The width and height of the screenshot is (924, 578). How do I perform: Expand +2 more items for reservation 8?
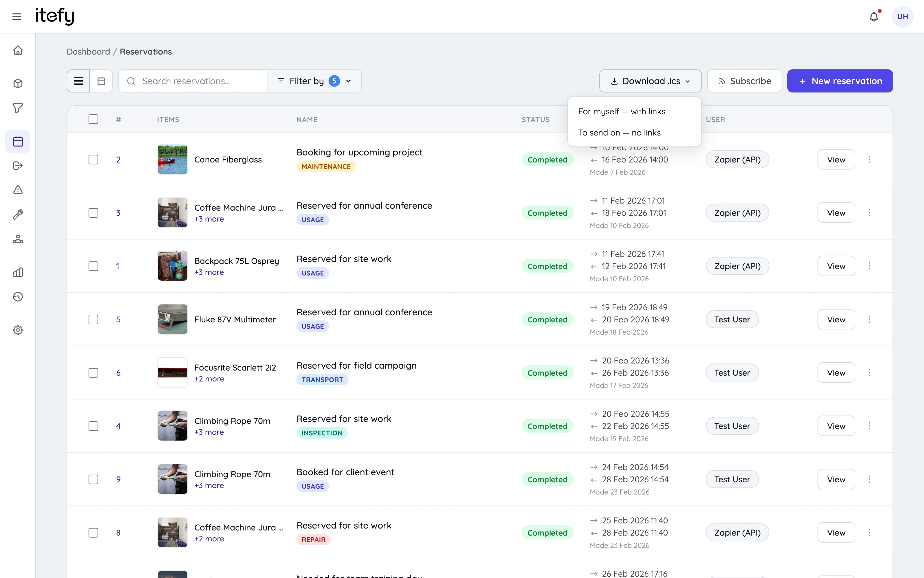pyautogui.click(x=209, y=539)
